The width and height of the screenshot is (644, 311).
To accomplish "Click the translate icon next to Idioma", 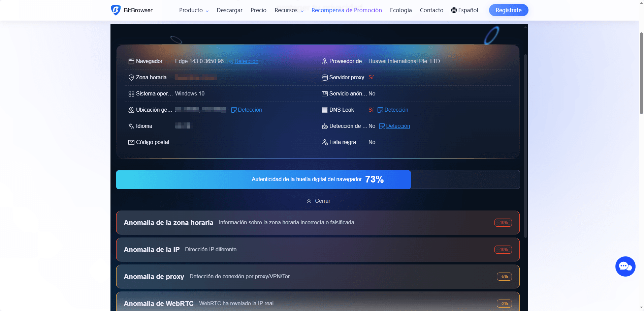I will tap(131, 126).
